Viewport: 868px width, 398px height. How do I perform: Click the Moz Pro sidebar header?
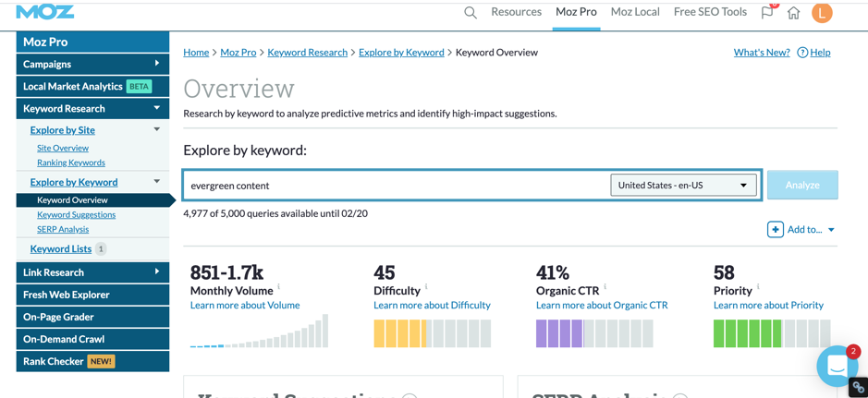click(92, 42)
